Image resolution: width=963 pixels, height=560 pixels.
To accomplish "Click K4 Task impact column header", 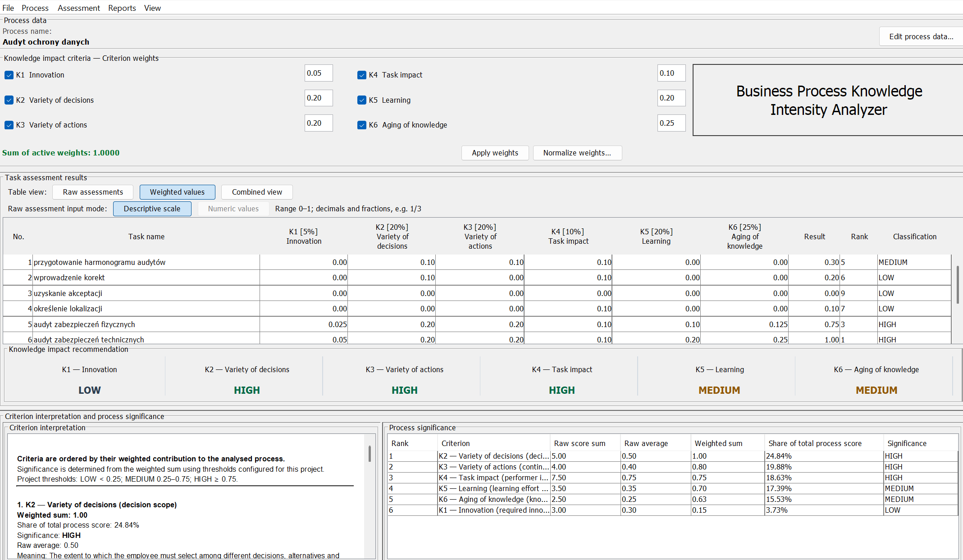I will coord(568,237).
